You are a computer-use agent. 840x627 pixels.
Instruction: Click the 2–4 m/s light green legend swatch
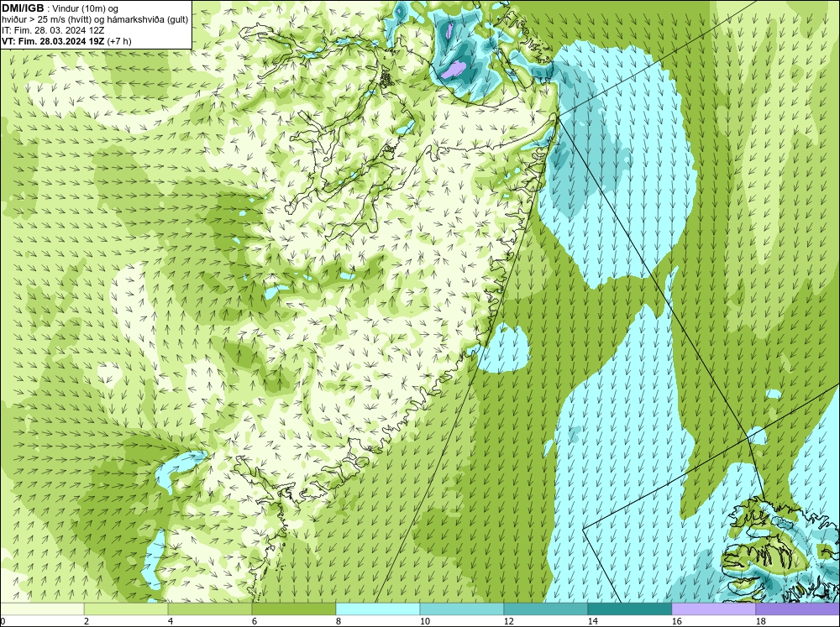126,609
